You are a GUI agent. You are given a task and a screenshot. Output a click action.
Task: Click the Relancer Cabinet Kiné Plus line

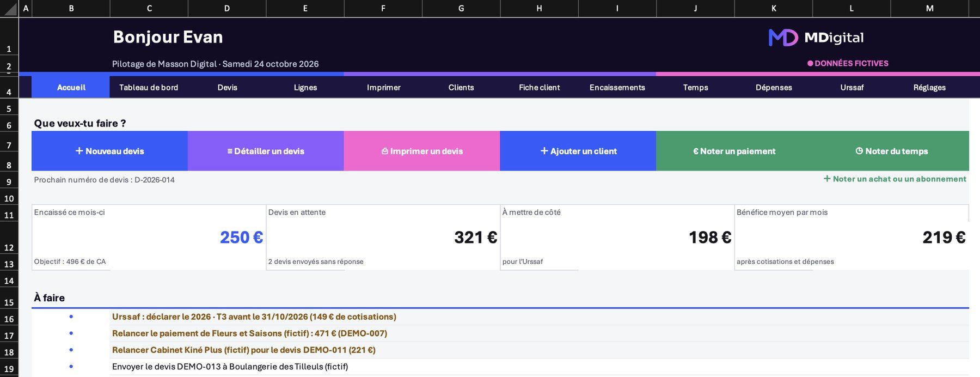tap(243, 350)
